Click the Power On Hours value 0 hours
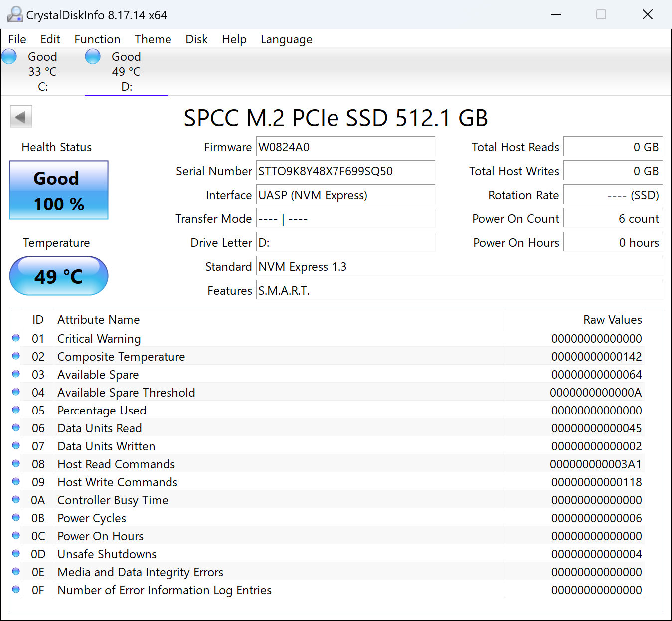The height and width of the screenshot is (621, 672). pyautogui.click(x=613, y=243)
